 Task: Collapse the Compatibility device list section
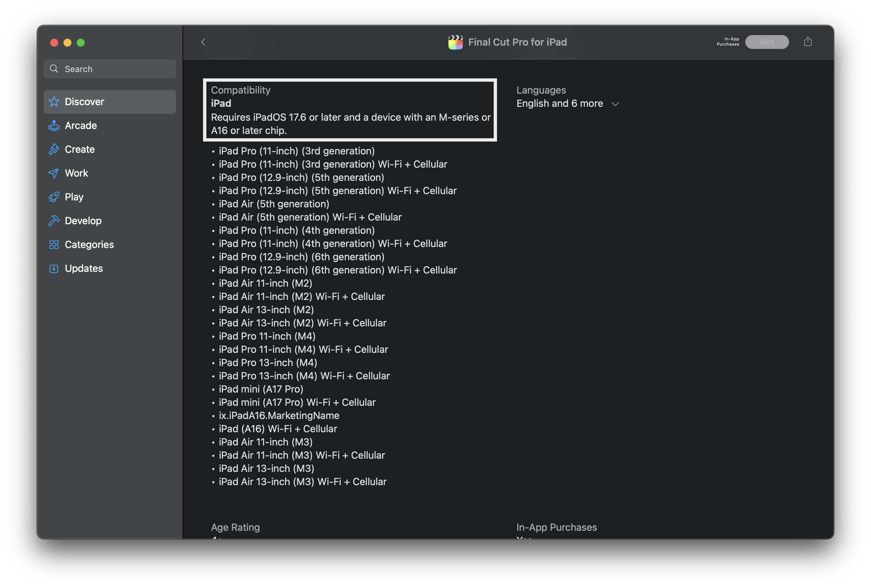click(x=350, y=110)
